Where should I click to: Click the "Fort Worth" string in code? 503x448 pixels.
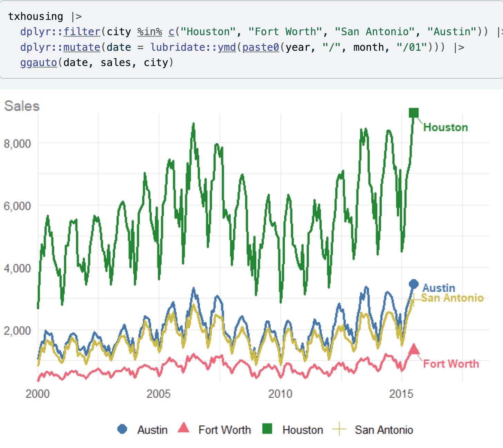[x=285, y=32]
